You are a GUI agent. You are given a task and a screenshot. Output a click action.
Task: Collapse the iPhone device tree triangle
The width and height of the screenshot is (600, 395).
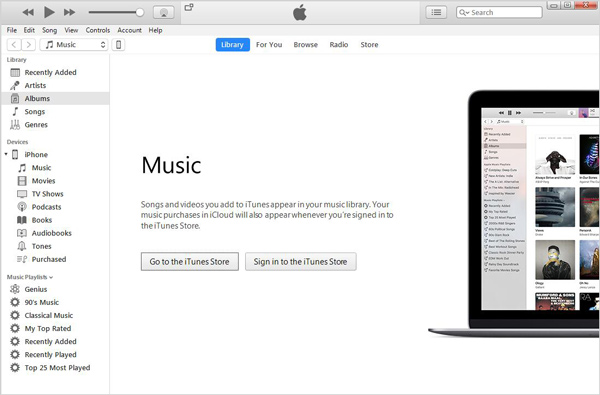6,154
